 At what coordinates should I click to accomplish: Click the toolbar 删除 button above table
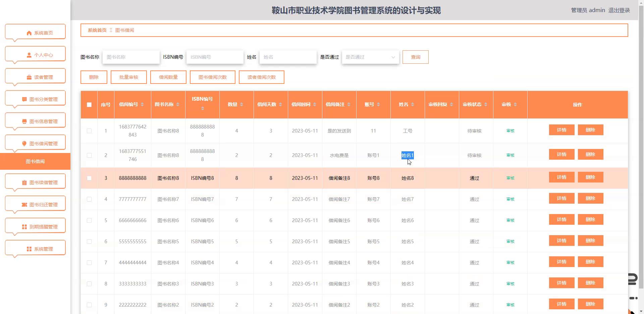(x=94, y=77)
